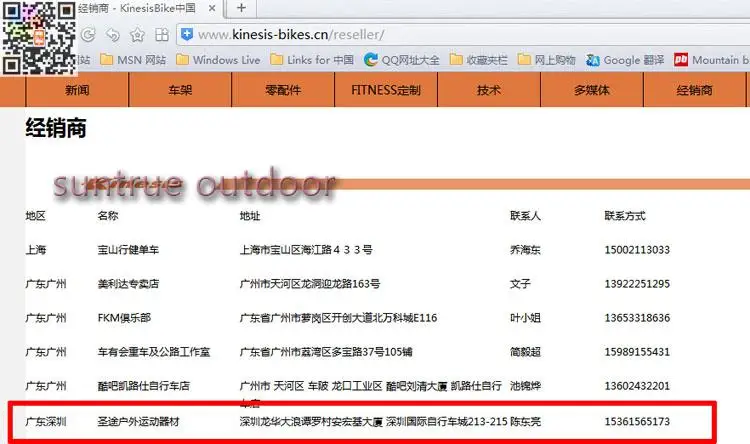750x444 pixels.
Task: Click address ending 多宝路37号105铺
Action: point(326,352)
